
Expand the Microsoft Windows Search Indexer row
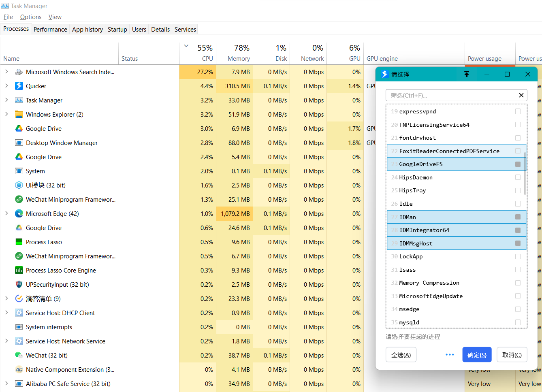point(6,72)
